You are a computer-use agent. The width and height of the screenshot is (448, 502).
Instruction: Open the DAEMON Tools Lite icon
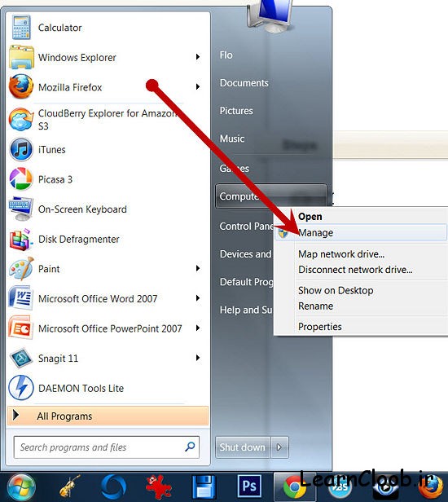click(x=21, y=388)
